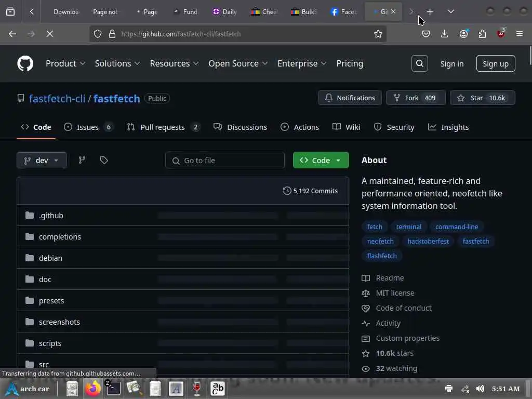
Task: Open a new tab with plus icon
Action: tap(430, 12)
